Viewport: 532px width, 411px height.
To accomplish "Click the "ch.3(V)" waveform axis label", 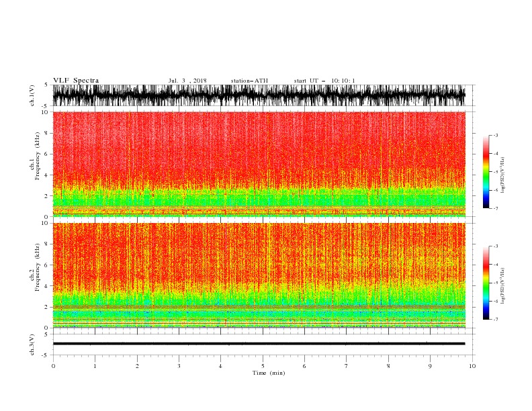I will click(32, 345).
